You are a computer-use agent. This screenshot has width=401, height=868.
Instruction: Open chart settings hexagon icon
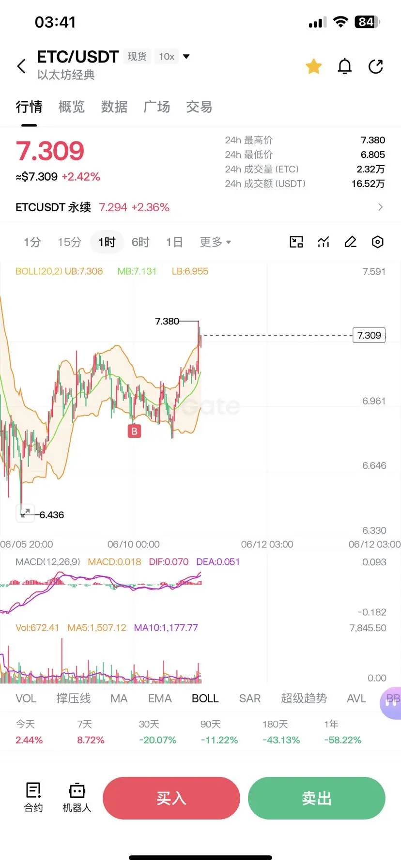378,242
